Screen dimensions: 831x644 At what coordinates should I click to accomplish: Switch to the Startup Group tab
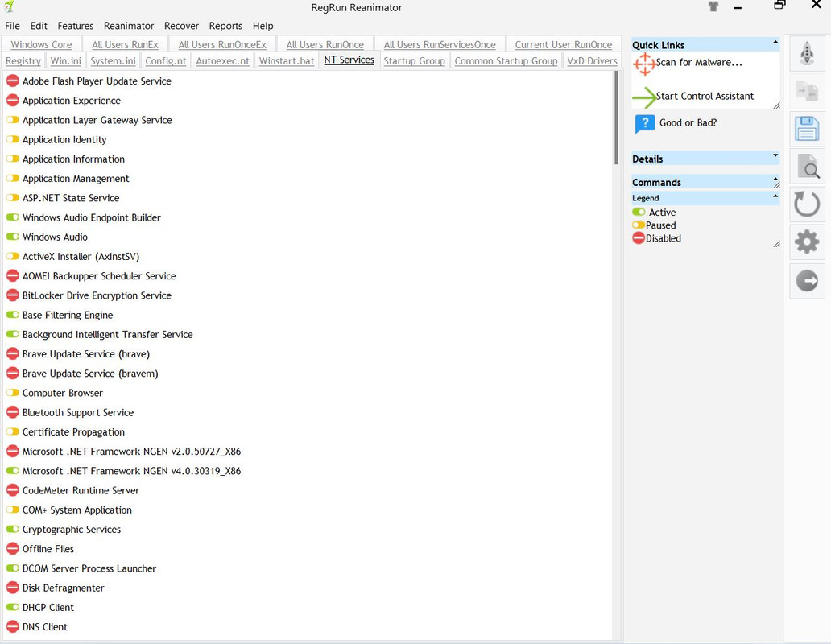point(415,61)
